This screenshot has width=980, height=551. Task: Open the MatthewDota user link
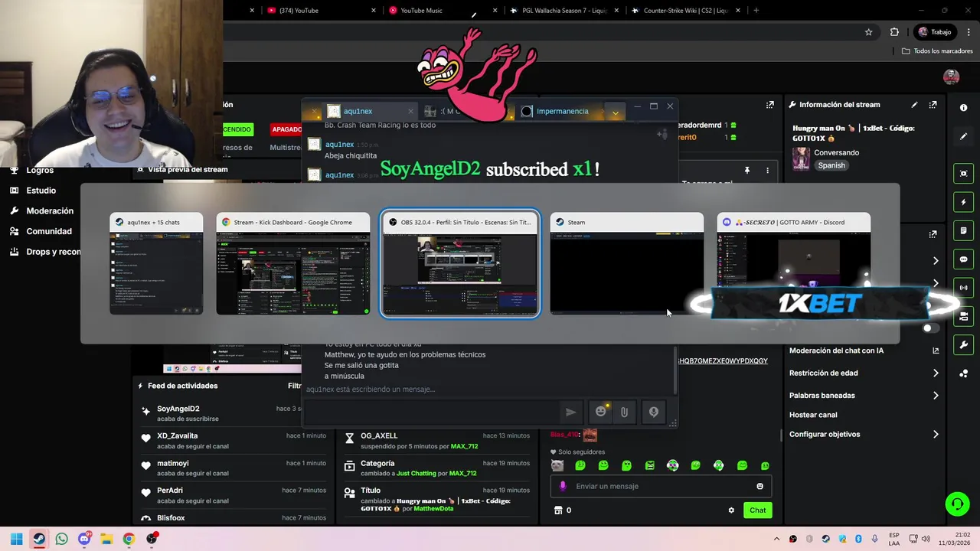[x=433, y=508]
